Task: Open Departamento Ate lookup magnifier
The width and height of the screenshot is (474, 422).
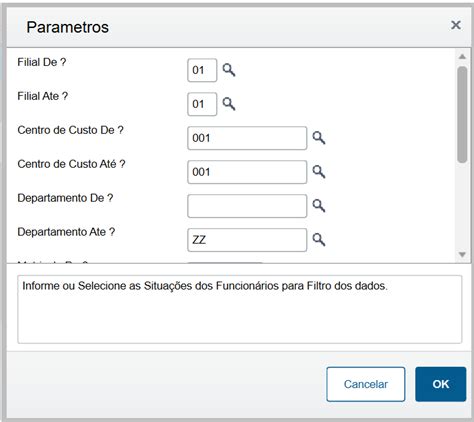Action: click(319, 240)
